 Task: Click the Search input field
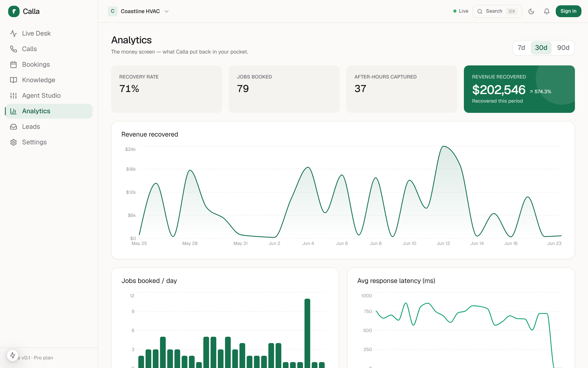[x=497, y=11]
